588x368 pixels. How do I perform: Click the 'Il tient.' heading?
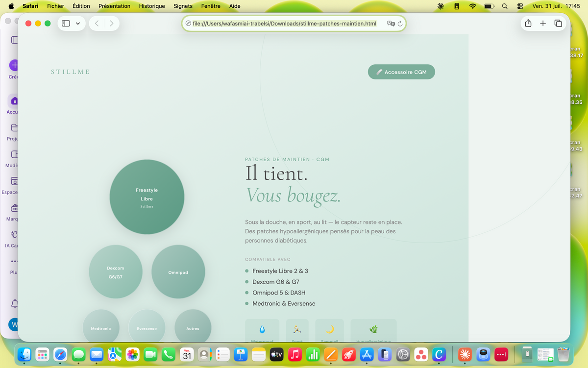[x=276, y=173]
